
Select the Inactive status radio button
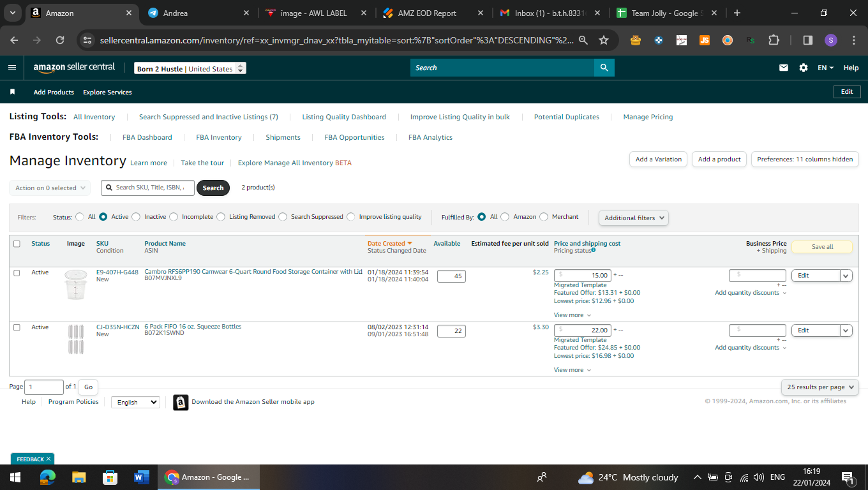coord(136,217)
